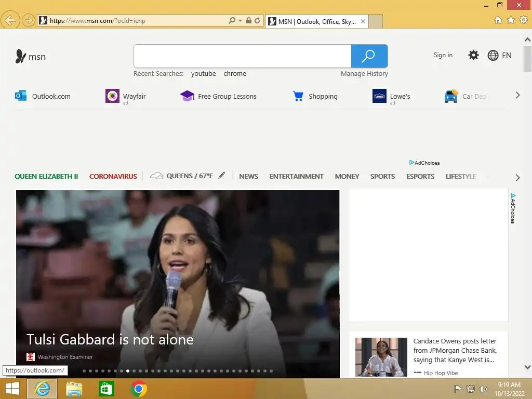Image resolution: width=532 pixels, height=399 pixels.
Task: Open Windows Store from taskbar
Action: pyautogui.click(x=106, y=389)
